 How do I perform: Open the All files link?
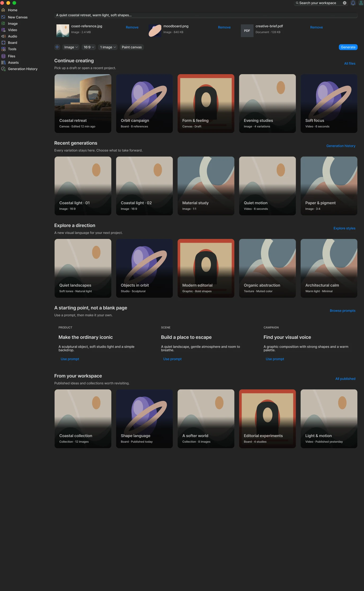pos(350,64)
